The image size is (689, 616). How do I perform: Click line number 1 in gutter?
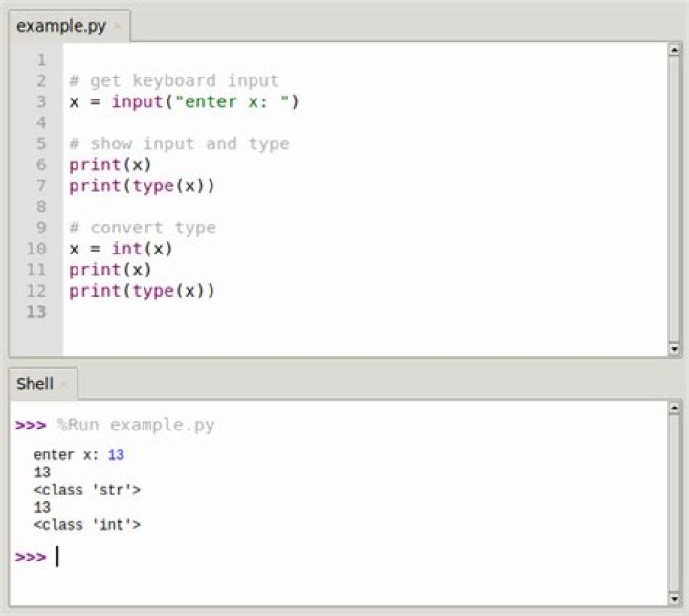(41, 59)
